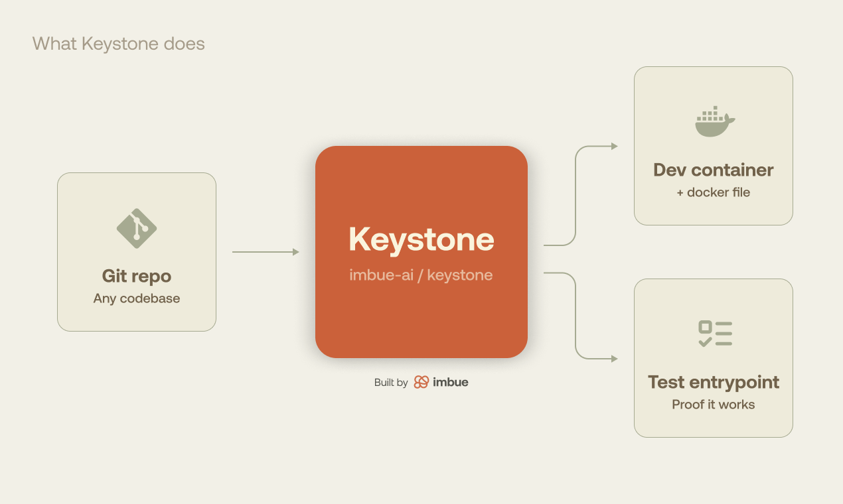Click the "Dev container" label

click(714, 170)
